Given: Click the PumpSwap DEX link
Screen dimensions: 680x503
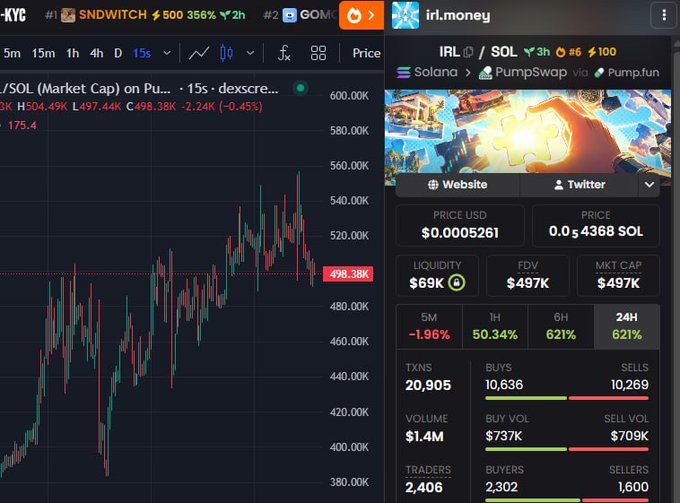Looking at the screenshot, I should (x=522, y=72).
